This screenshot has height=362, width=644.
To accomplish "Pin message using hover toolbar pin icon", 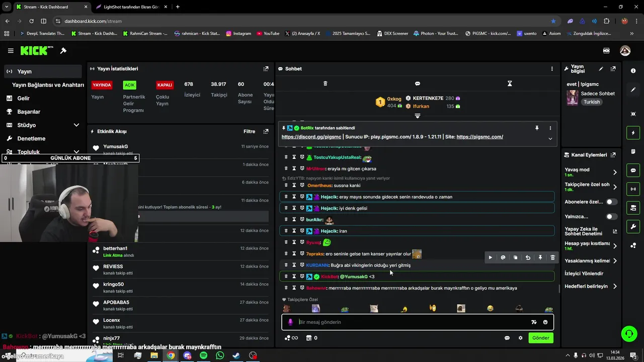I will (x=540, y=257).
